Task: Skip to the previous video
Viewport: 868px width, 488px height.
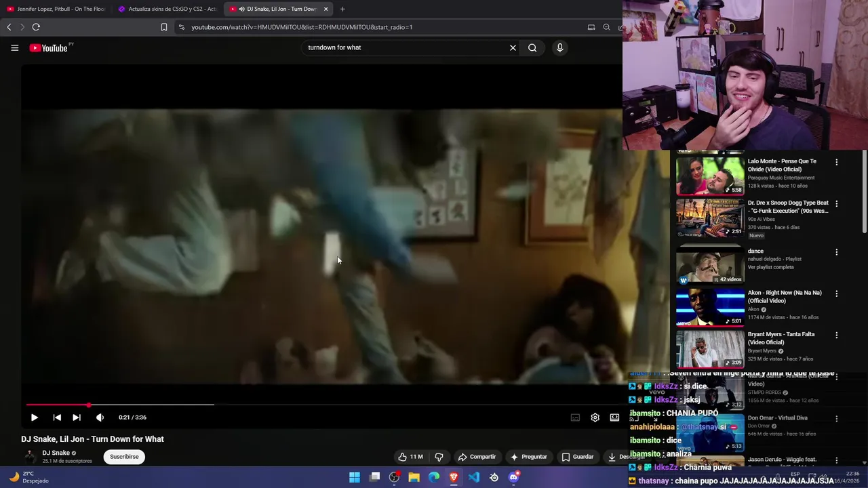Action: point(57,418)
